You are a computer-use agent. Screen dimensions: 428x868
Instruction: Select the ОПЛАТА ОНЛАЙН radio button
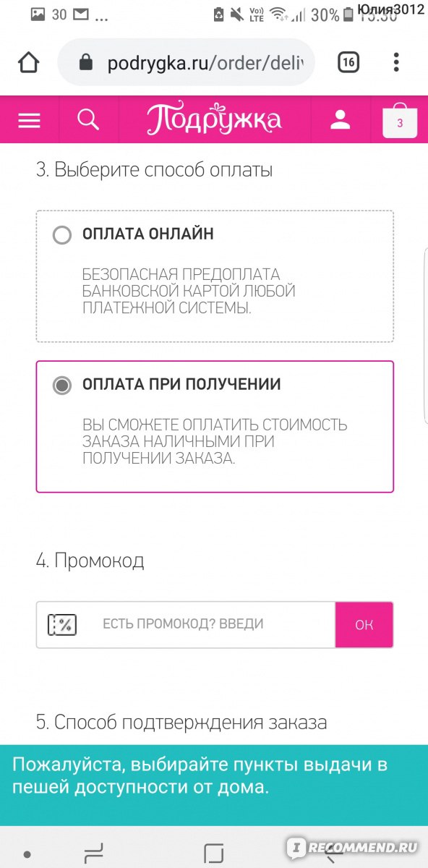click(x=62, y=235)
